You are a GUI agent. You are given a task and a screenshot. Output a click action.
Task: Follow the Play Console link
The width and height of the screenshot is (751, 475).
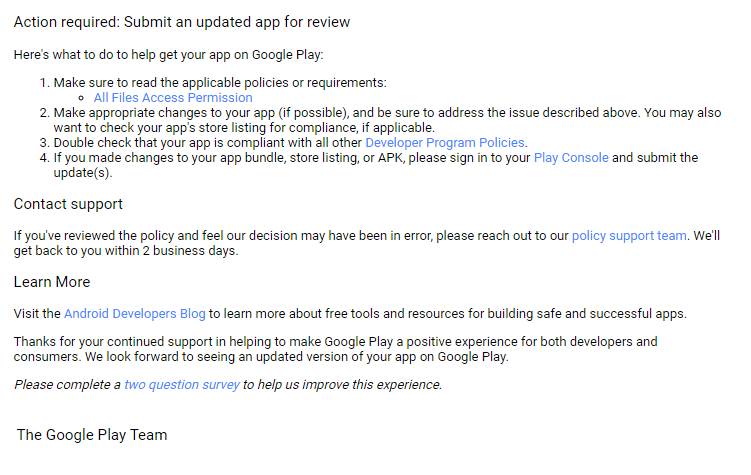pos(571,158)
